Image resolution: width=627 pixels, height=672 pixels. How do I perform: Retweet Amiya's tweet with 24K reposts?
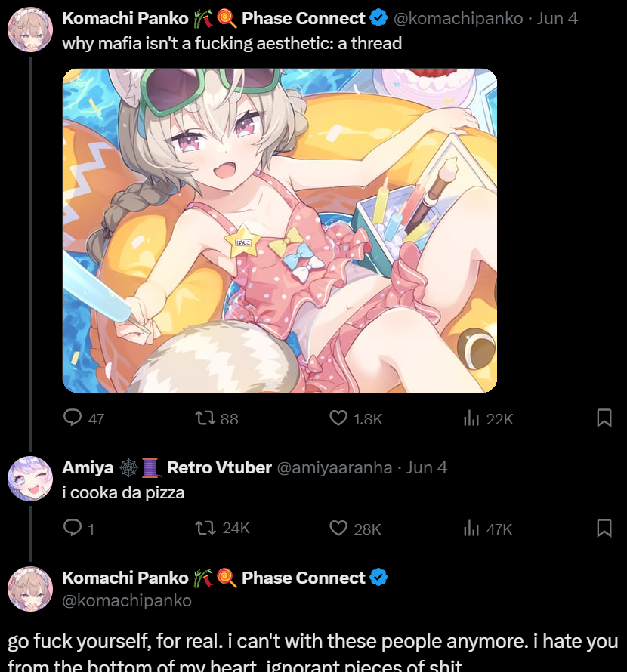pos(205,528)
